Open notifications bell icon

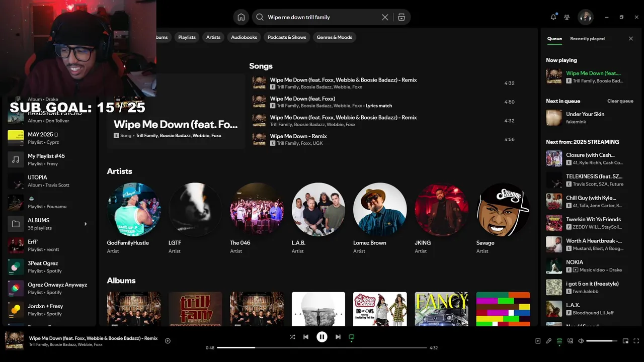[x=553, y=17]
